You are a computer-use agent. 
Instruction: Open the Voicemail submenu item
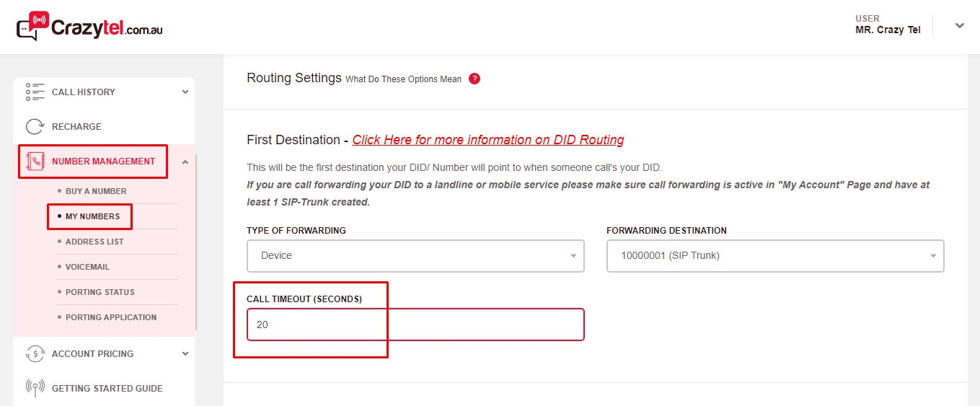coord(87,267)
